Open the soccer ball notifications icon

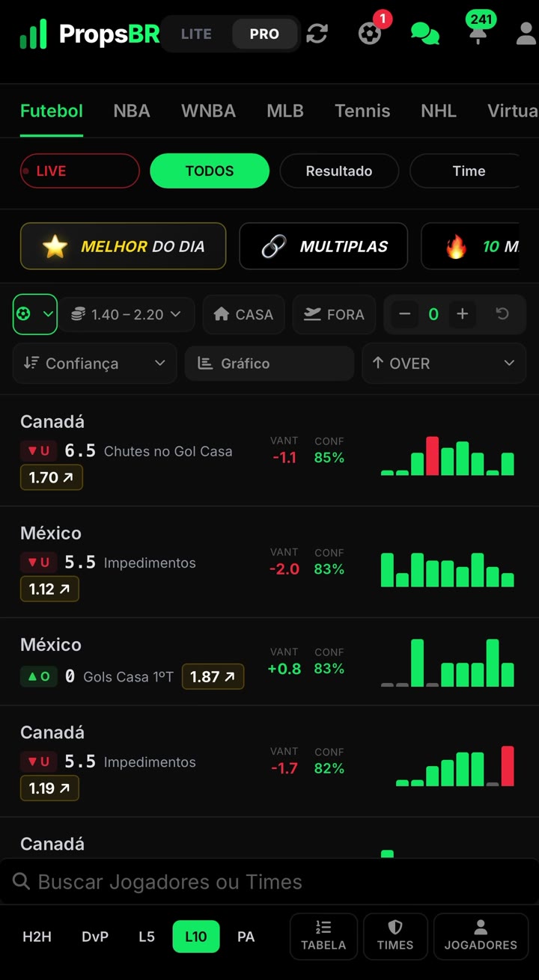[370, 34]
